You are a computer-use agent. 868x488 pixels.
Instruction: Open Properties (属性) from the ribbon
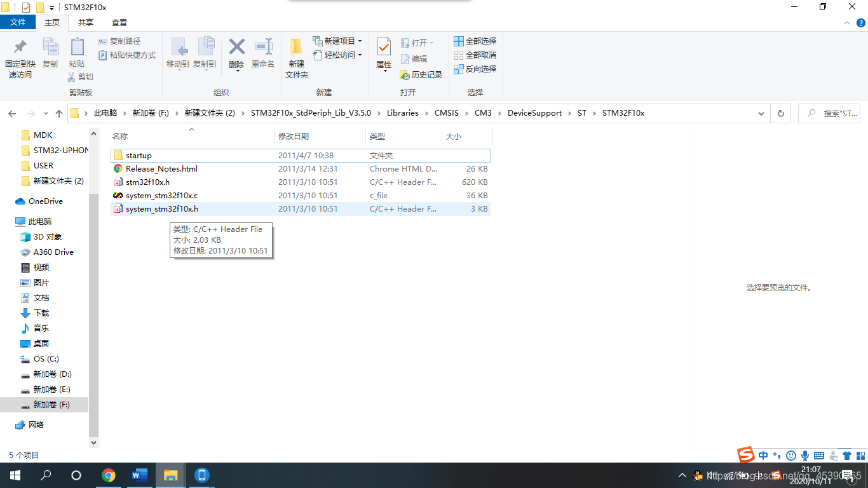tap(384, 54)
